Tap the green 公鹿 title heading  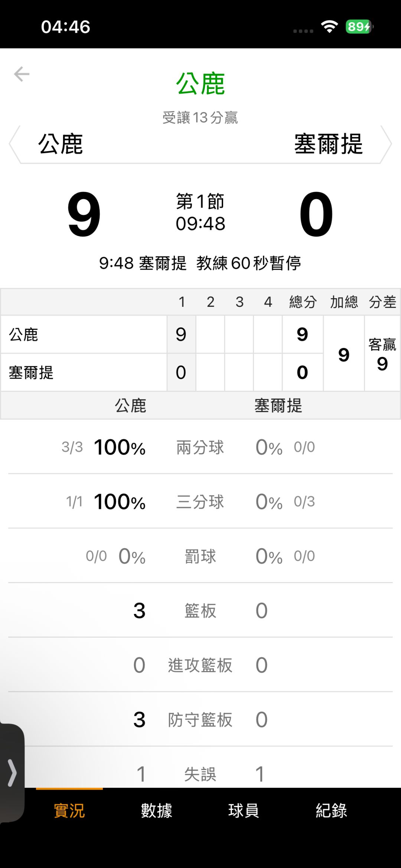pyautogui.click(x=200, y=84)
